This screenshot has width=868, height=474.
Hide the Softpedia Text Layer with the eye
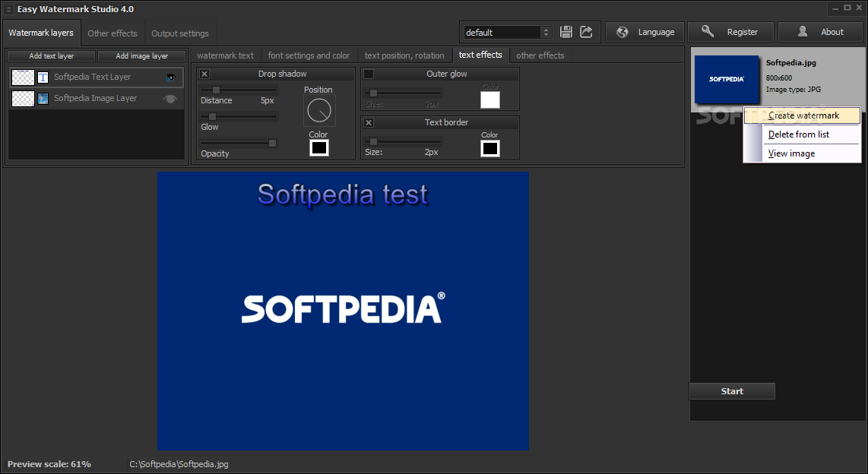pos(170,77)
